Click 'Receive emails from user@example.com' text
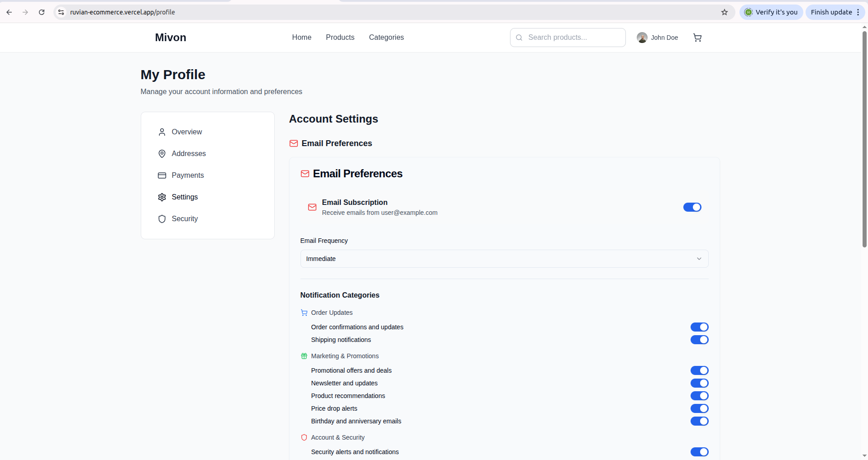 (x=380, y=213)
